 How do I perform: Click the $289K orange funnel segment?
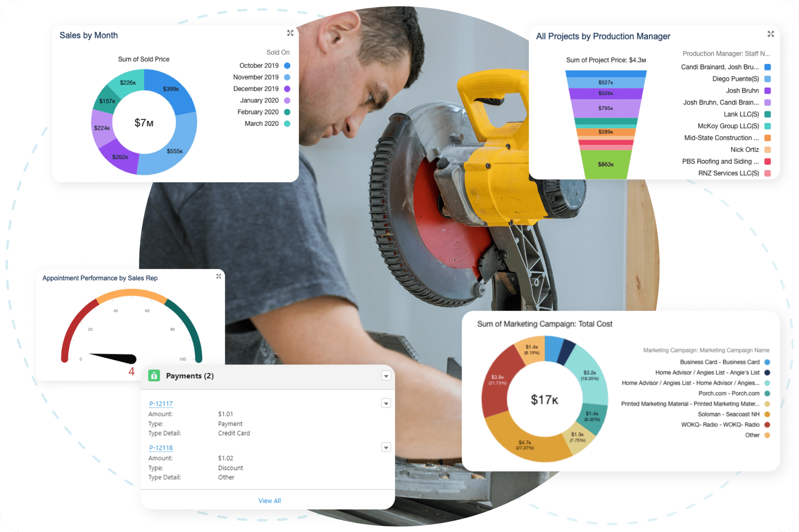click(x=606, y=132)
